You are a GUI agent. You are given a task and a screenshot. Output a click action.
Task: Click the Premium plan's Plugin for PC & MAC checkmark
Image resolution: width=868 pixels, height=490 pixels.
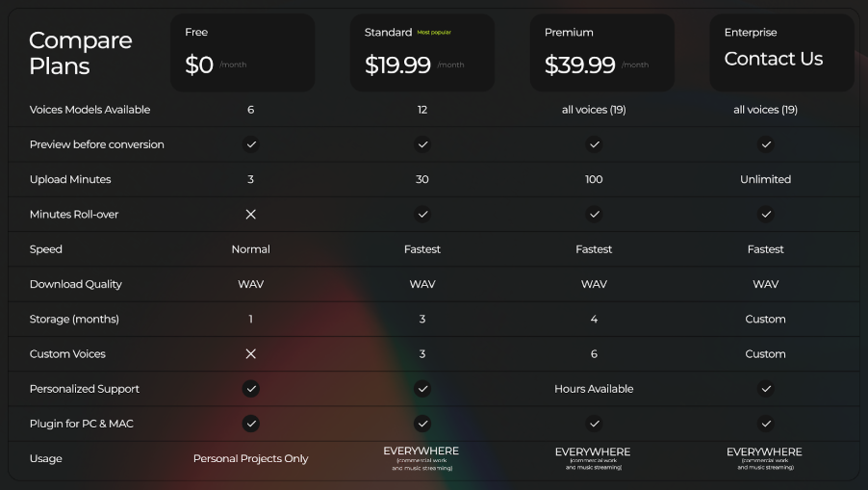click(594, 424)
